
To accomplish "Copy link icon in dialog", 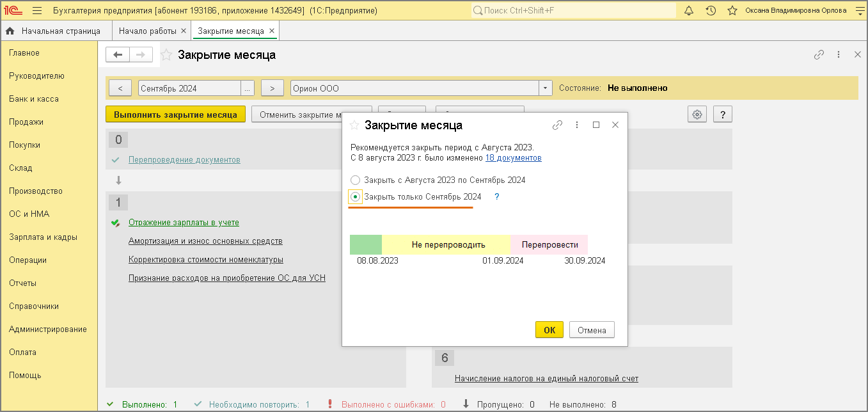I will pyautogui.click(x=557, y=125).
